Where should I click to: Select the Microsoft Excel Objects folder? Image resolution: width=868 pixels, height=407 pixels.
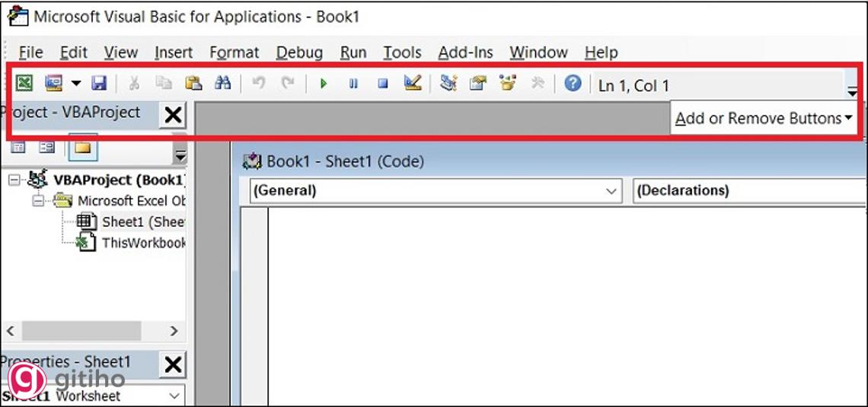(132, 201)
